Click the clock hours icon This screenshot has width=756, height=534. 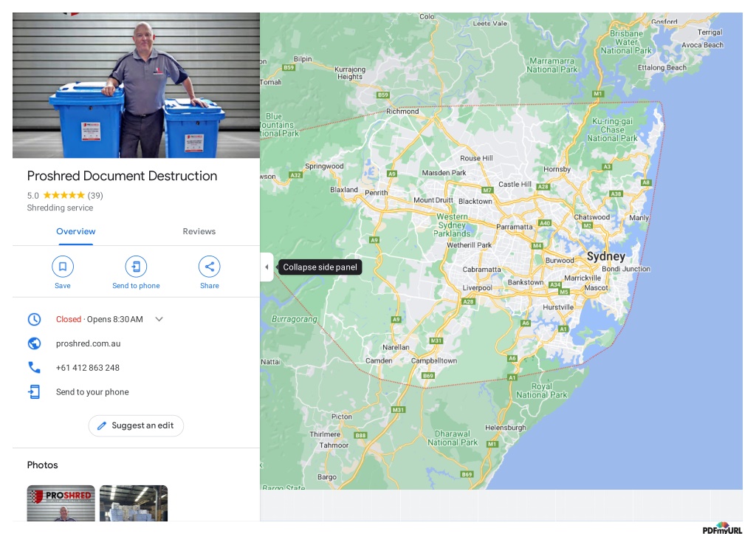pos(34,319)
